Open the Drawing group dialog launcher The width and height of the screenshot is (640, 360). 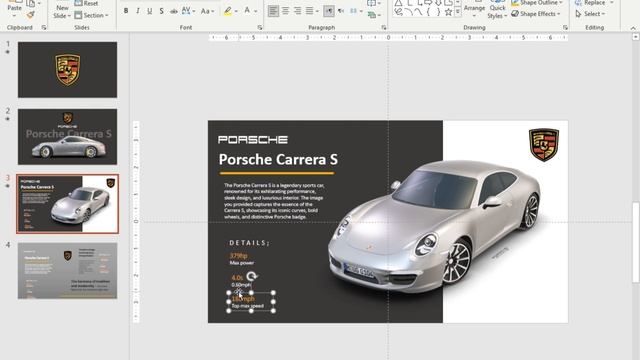coord(565,27)
